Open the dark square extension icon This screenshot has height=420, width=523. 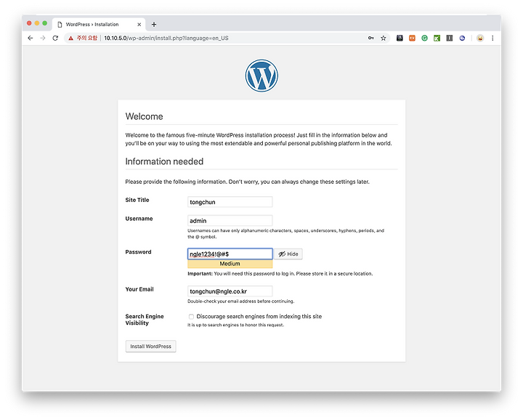pos(400,38)
